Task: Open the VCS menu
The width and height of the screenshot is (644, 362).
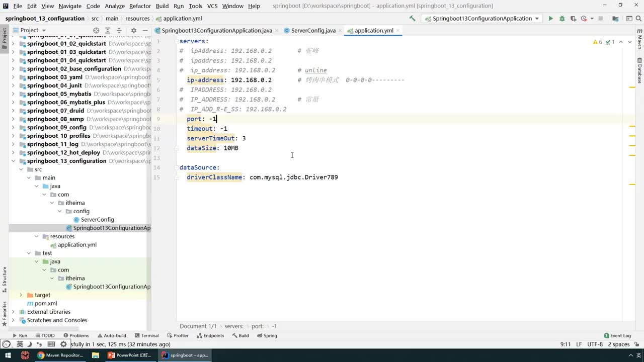Action: [x=212, y=6]
